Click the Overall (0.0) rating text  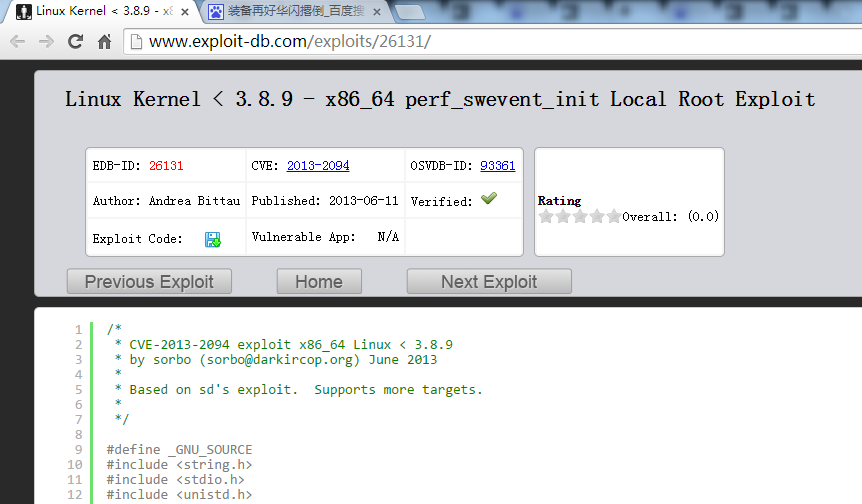pyautogui.click(x=670, y=217)
